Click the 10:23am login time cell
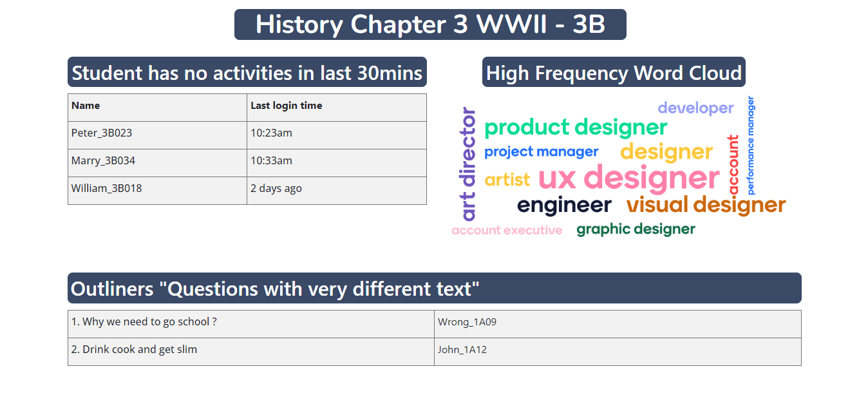This screenshot has height=393, width=868. coord(271,133)
